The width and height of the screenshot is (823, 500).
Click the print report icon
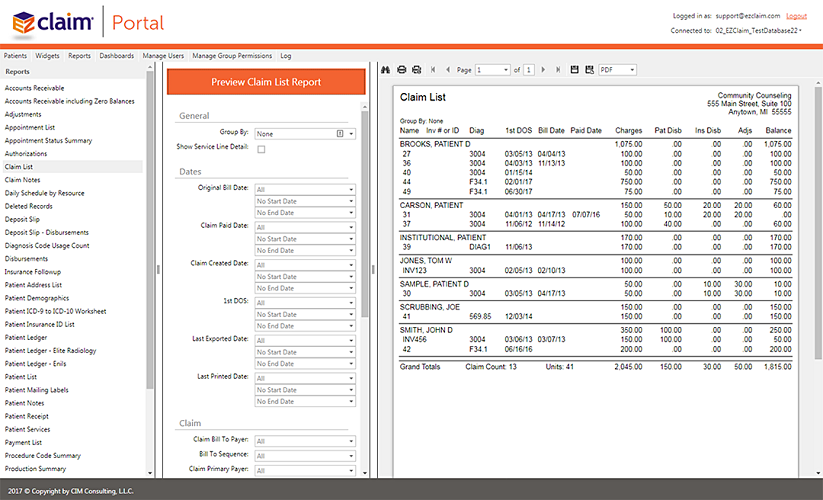pos(402,70)
